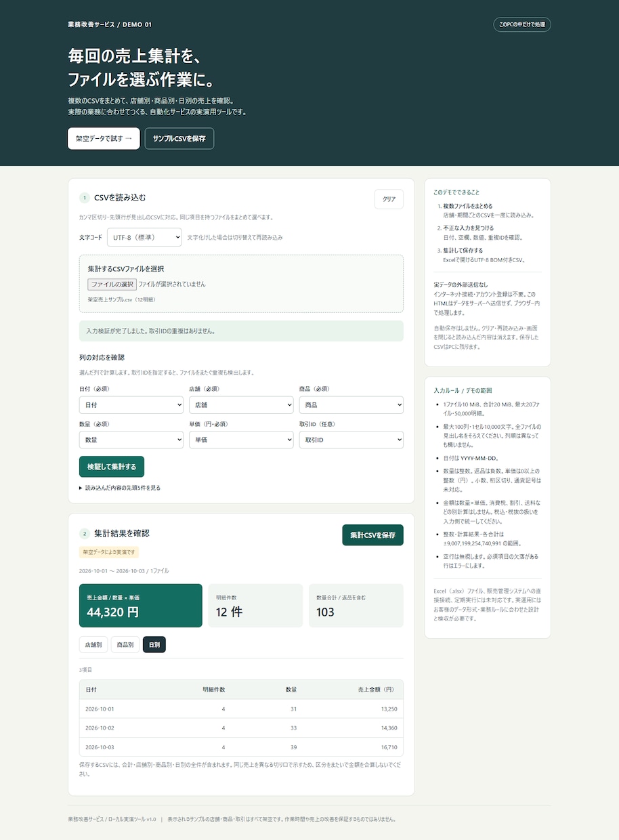Click the 実データの外部送信なし heading

point(461,285)
